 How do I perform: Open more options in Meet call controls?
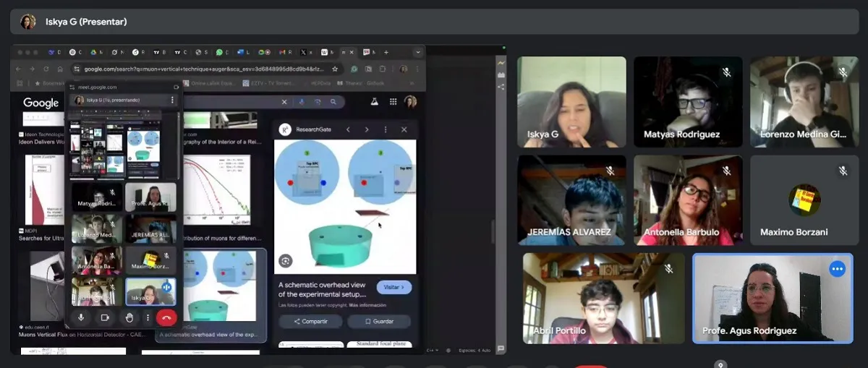(148, 317)
